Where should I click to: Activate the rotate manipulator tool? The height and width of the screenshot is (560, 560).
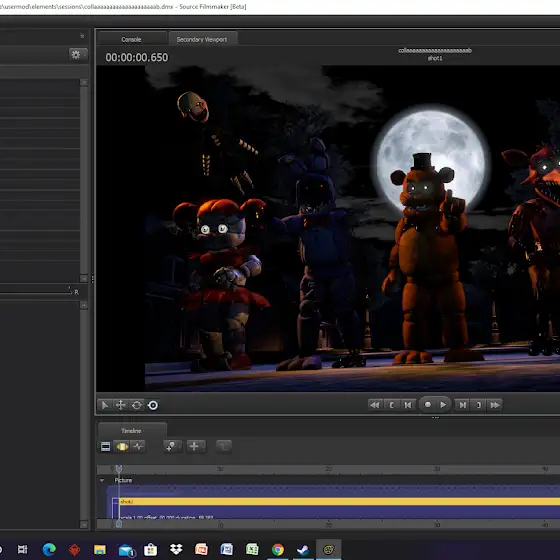click(137, 405)
